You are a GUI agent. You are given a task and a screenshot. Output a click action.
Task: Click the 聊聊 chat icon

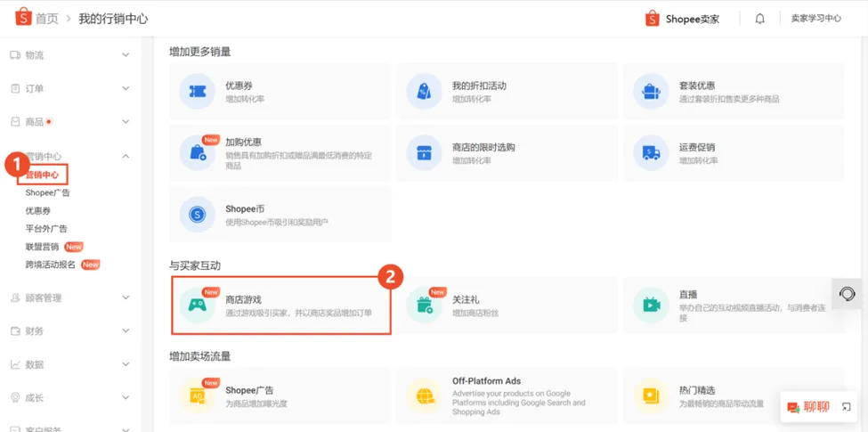(x=794, y=407)
